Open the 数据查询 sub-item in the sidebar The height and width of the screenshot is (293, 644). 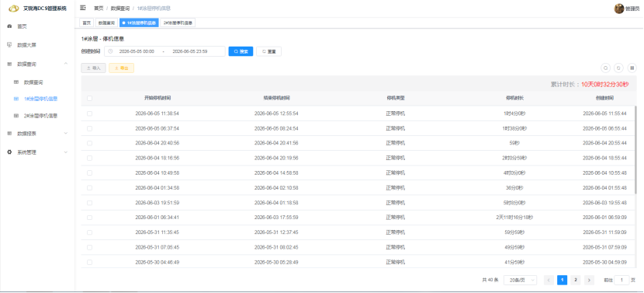[33, 82]
